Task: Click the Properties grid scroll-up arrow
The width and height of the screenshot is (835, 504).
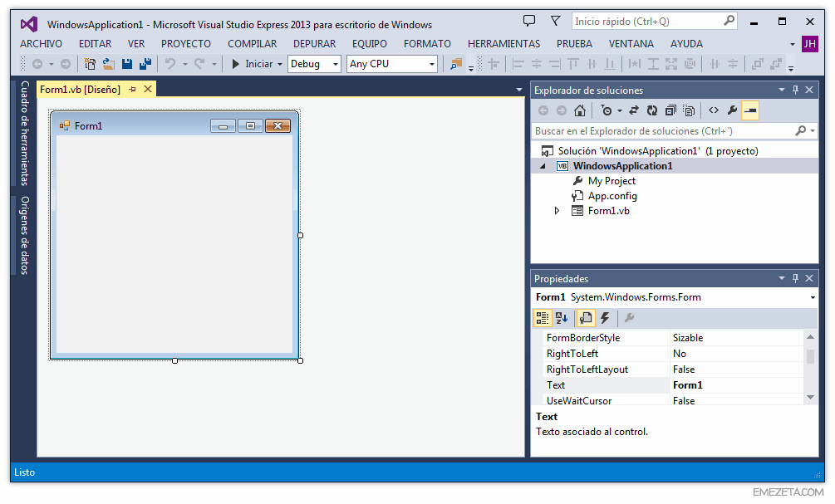Action: pyautogui.click(x=810, y=337)
